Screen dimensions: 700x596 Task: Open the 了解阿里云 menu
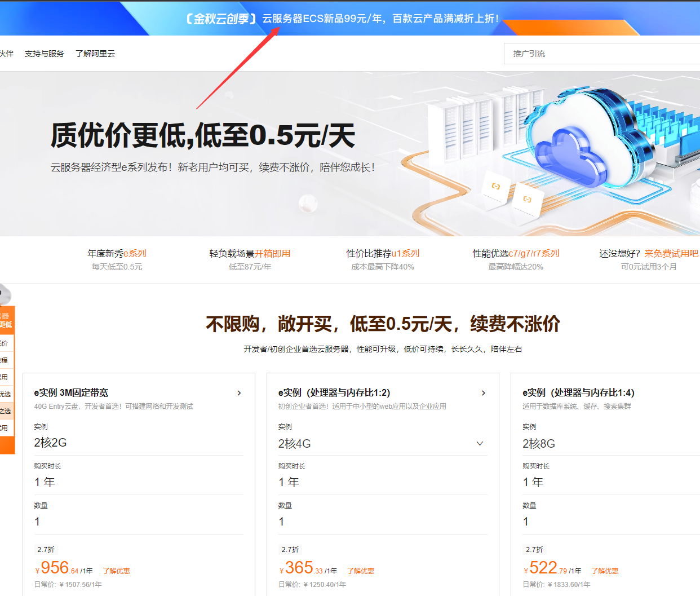[95, 54]
